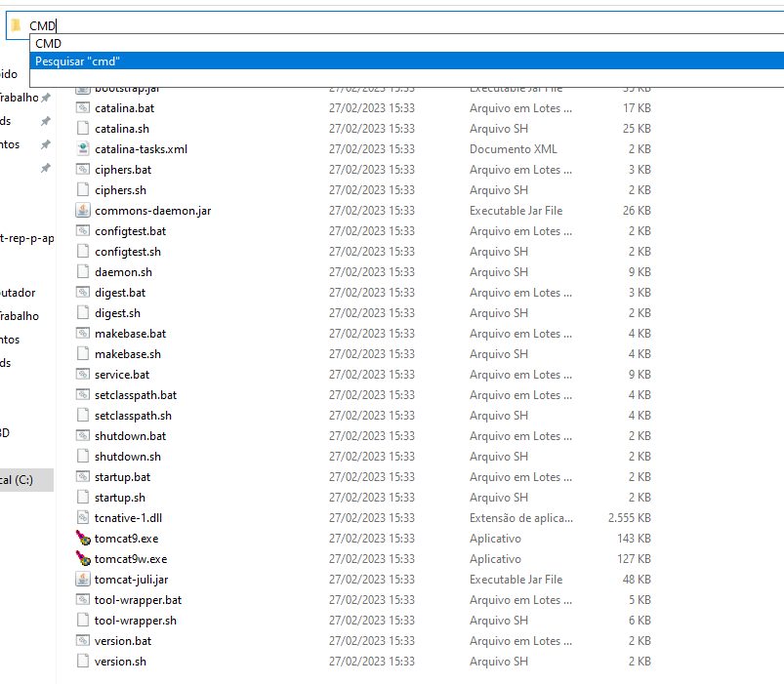Image resolution: width=784 pixels, height=684 pixels.
Task: Select daemon.sh file icon
Action: 82,272
